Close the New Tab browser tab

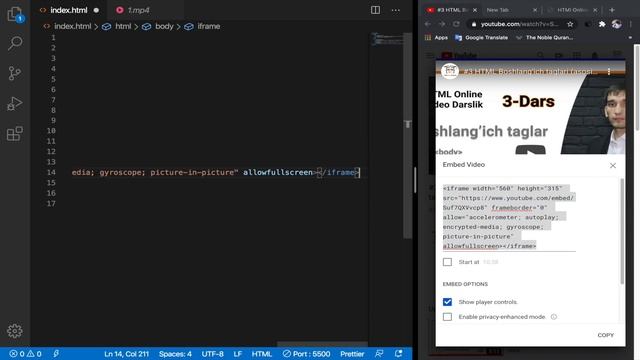click(535, 10)
